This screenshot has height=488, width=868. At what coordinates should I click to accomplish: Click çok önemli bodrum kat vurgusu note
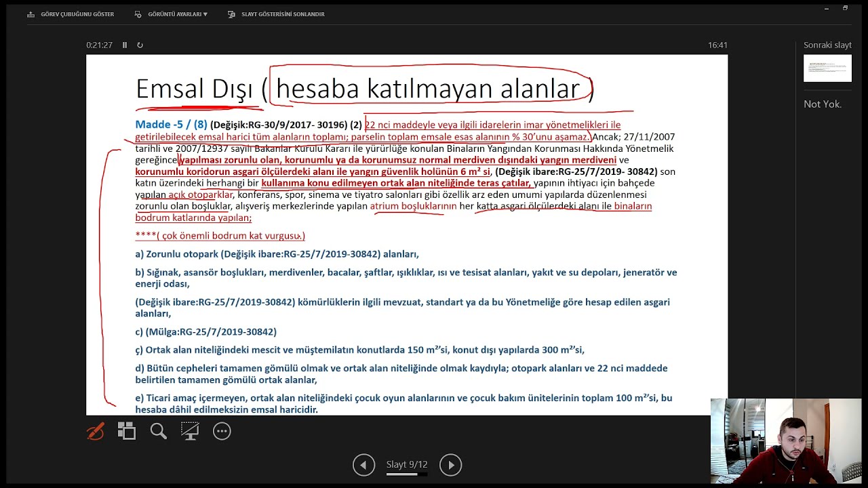tap(220, 236)
